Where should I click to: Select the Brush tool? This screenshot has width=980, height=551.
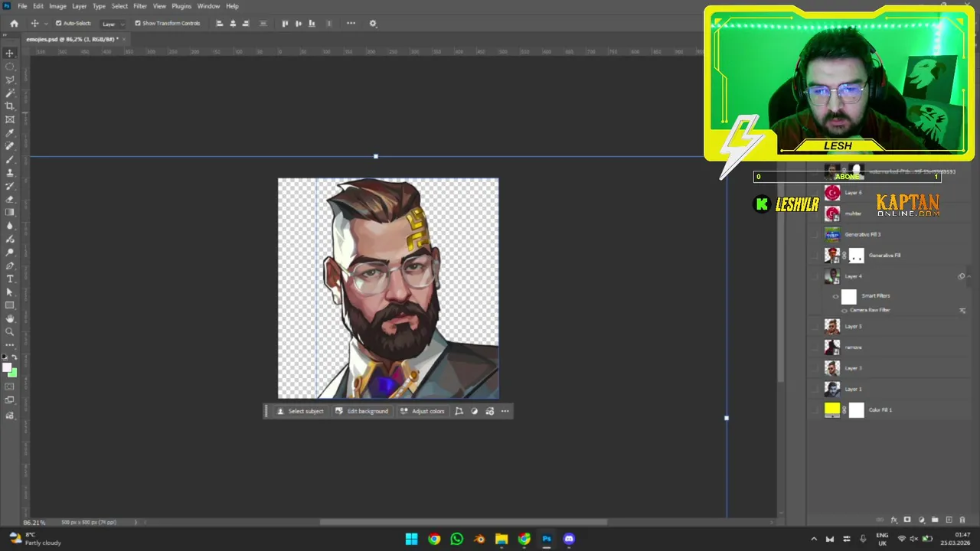(10, 159)
